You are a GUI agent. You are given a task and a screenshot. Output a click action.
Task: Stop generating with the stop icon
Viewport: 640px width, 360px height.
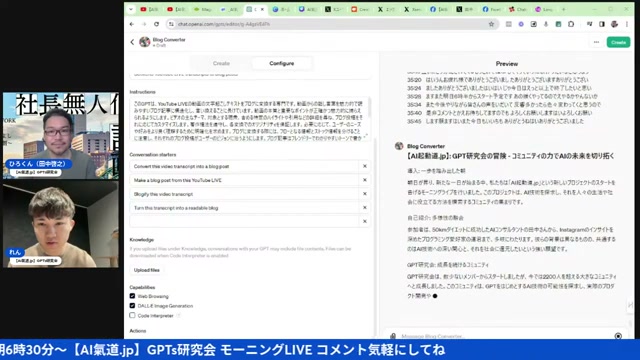[x=618, y=336]
